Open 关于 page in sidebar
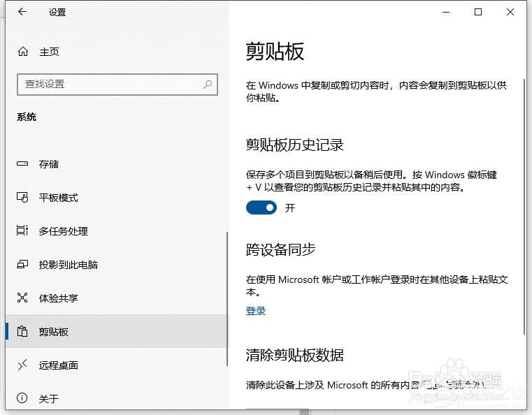Screen dimensions: 532x415 click(x=115, y=398)
